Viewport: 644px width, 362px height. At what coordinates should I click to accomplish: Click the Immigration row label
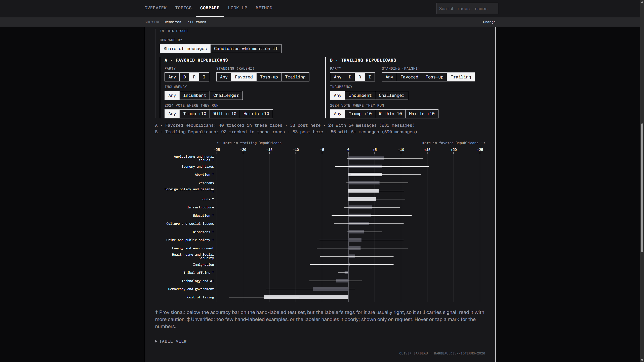click(x=203, y=264)
